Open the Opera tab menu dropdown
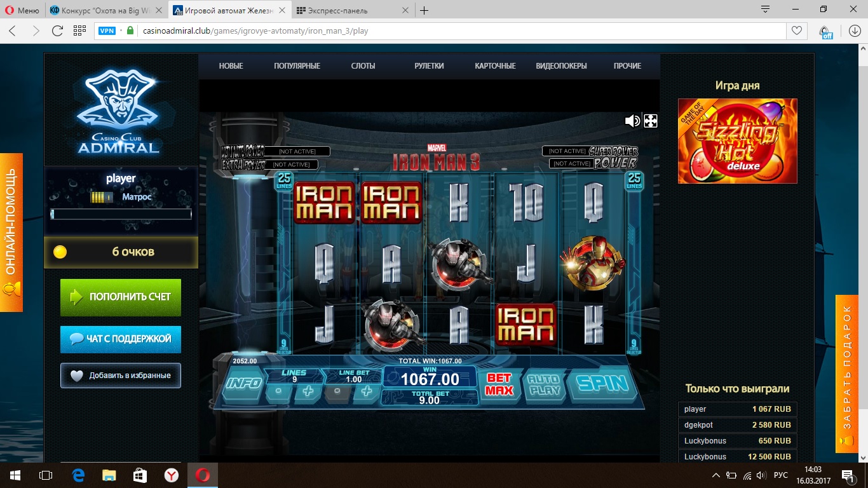Image resolution: width=868 pixels, height=488 pixels. click(x=766, y=10)
